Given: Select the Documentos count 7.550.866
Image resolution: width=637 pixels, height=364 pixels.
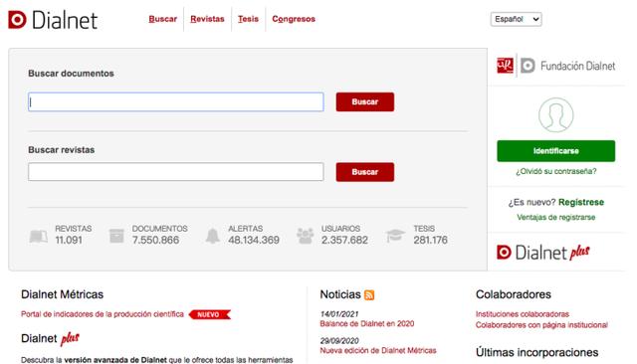Looking at the screenshot, I should click(x=155, y=241).
